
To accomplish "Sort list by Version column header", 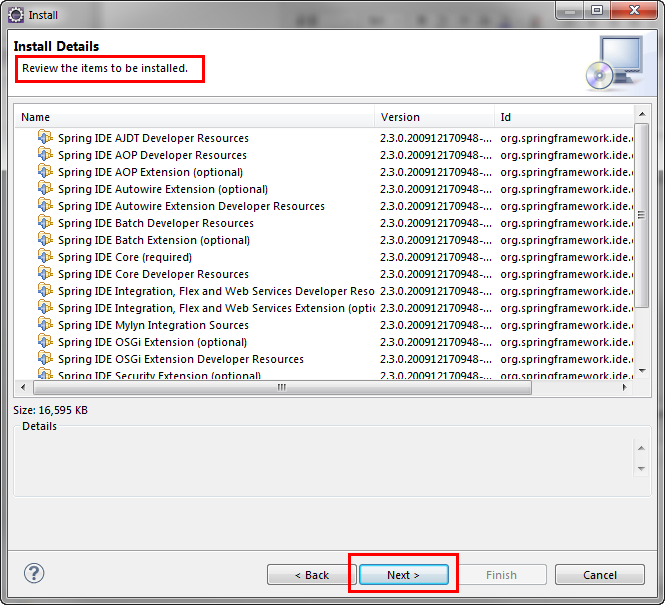I will point(434,117).
